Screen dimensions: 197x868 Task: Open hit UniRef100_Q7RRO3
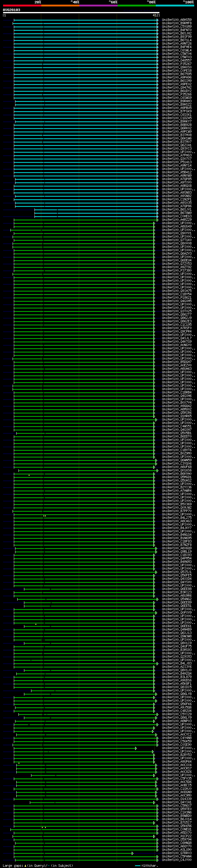click(176, 853)
